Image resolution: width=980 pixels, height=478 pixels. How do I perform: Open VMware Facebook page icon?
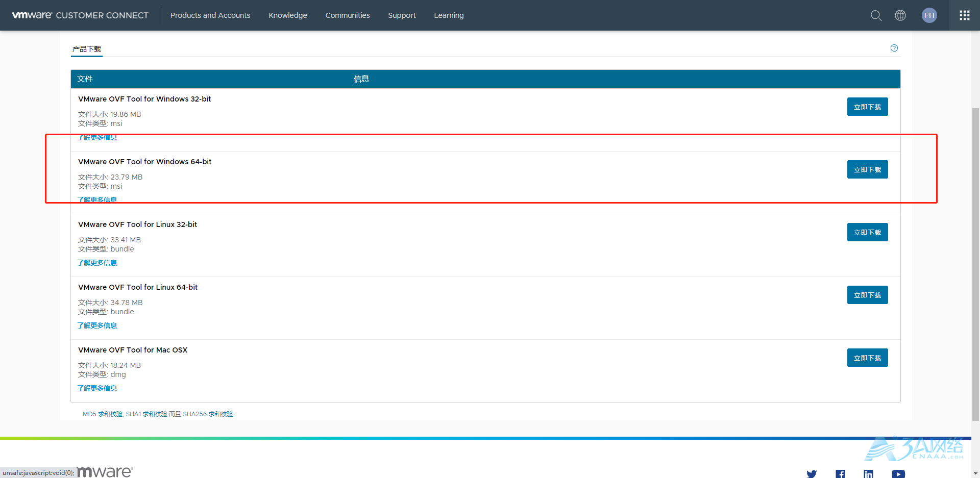[x=840, y=474]
